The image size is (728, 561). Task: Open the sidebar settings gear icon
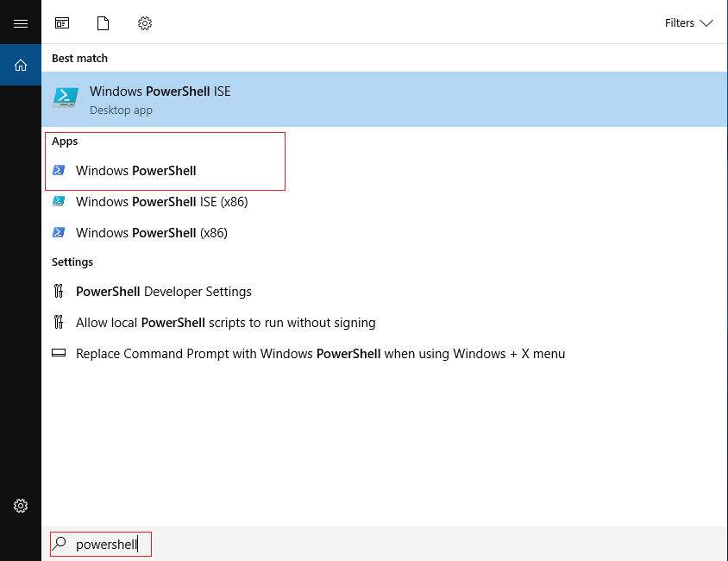point(21,506)
